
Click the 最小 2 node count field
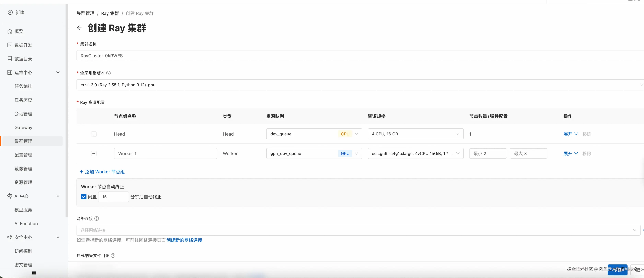click(x=488, y=153)
